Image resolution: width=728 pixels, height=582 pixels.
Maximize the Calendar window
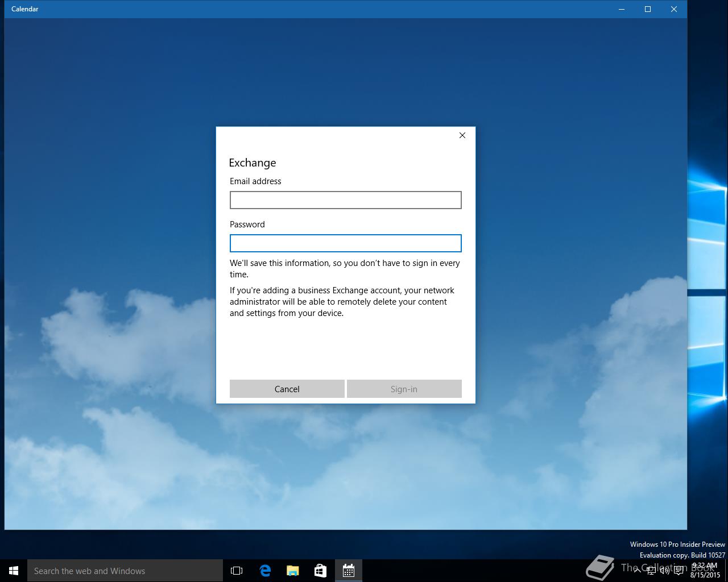tap(648, 9)
